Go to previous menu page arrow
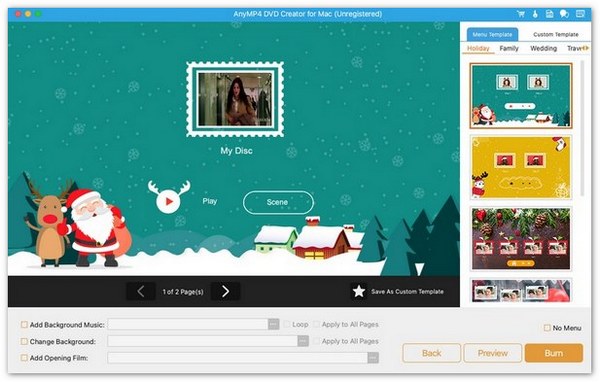This screenshot has width=600, height=382. [141, 292]
